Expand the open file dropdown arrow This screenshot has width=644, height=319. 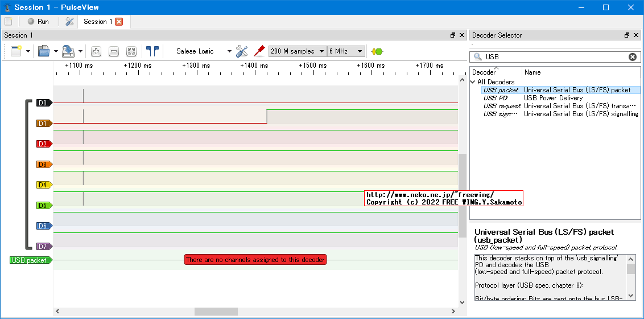(x=55, y=51)
